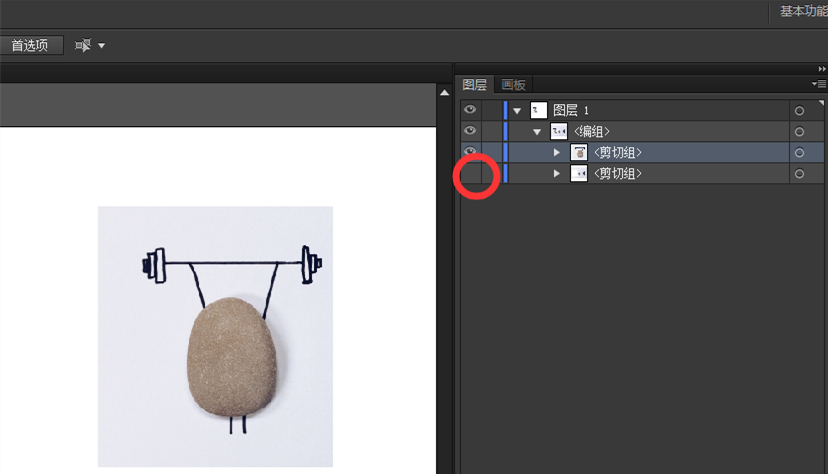
Task: Collapse the panel with the double-arrow icon
Action: pos(822,69)
